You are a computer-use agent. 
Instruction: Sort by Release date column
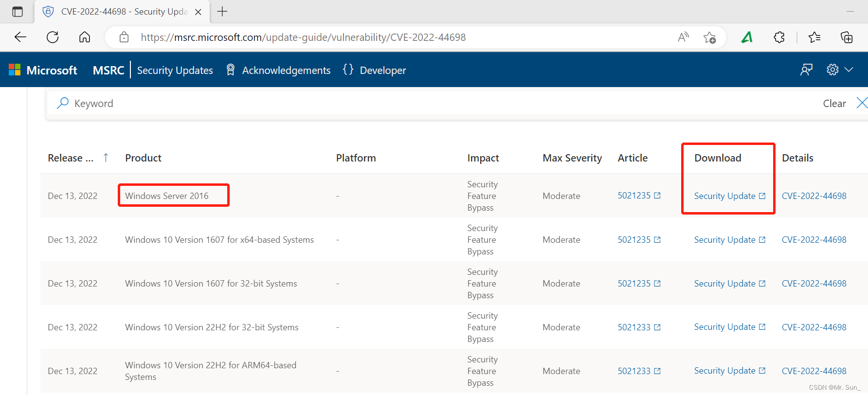[x=71, y=158]
